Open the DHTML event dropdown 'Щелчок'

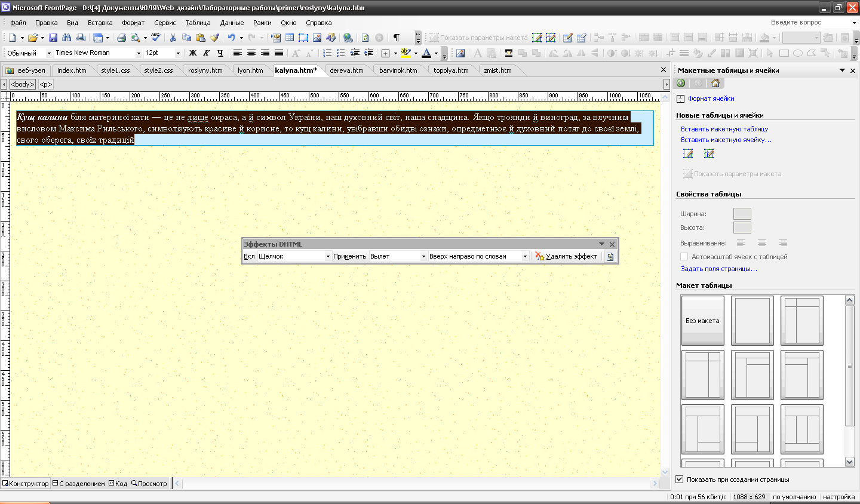[328, 257]
